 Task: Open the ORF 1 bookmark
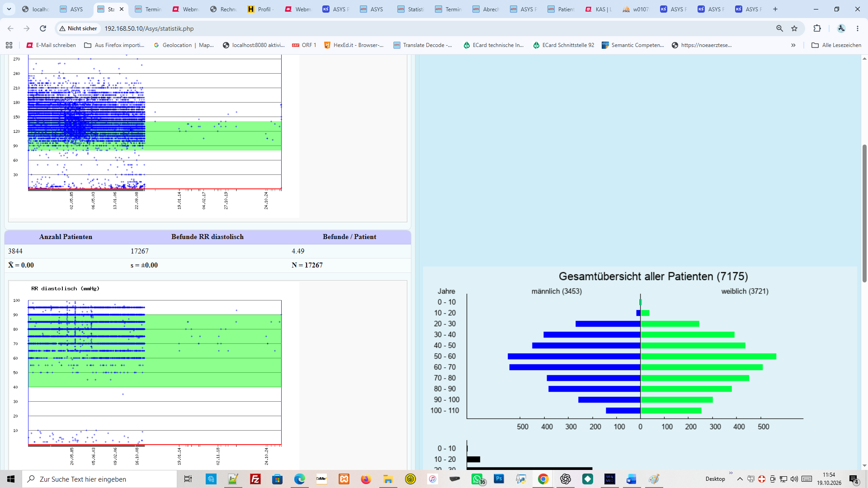pos(304,45)
